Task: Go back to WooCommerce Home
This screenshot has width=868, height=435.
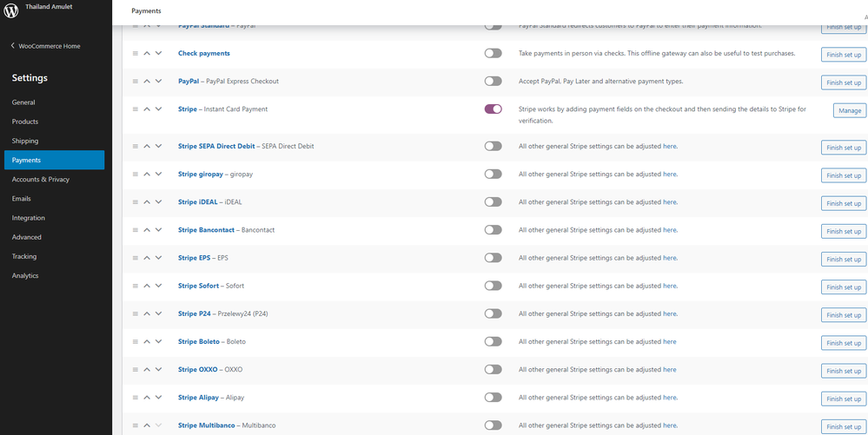Action: click(x=45, y=46)
